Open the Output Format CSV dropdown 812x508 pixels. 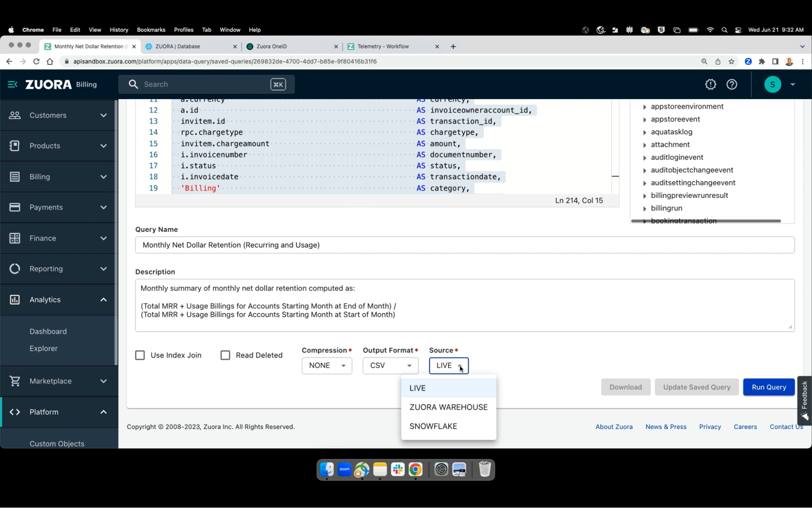390,365
